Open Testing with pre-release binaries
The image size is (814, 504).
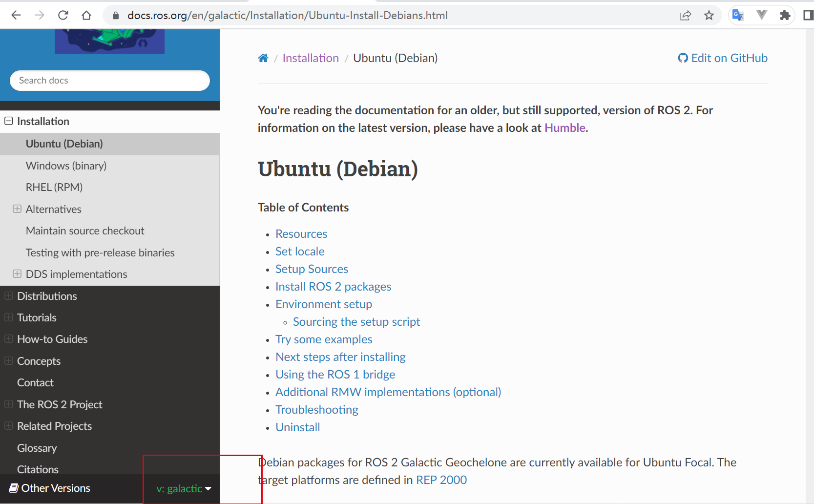click(110, 252)
